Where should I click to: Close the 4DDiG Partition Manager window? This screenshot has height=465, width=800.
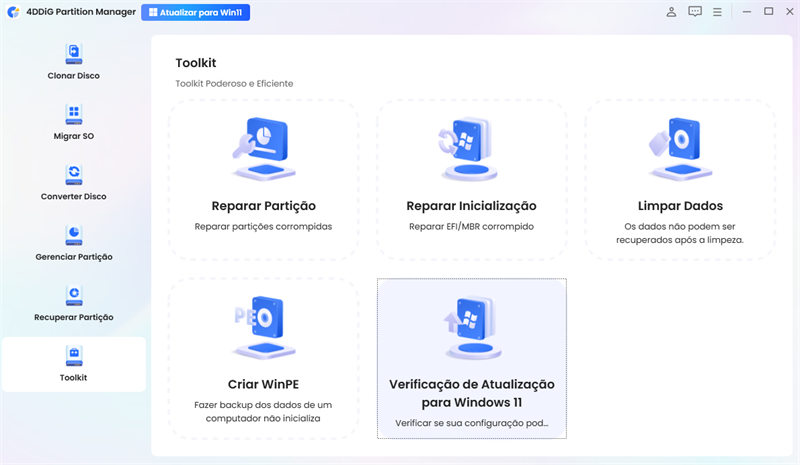point(789,11)
